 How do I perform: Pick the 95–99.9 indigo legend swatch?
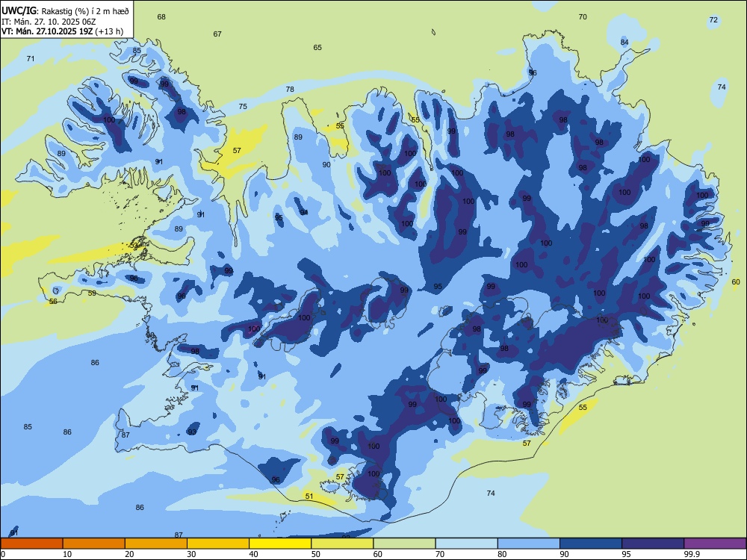(653, 544)
